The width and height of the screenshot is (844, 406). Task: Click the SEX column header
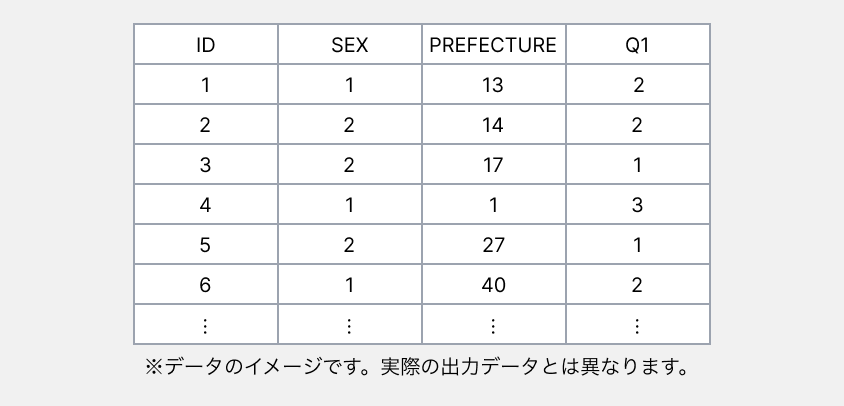(x=350, y=45)
